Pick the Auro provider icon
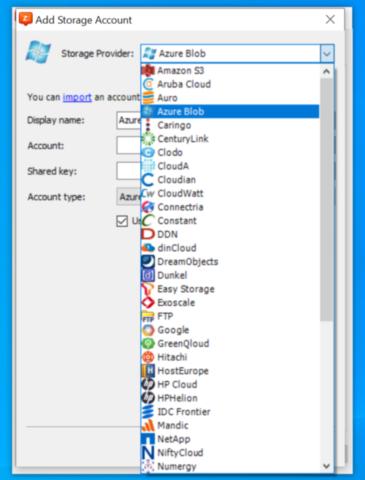 [148, 98]
